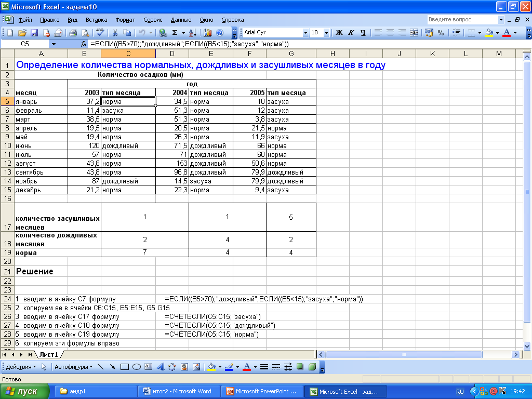Expand the Действия drawing menu

[x=21, y=367]
